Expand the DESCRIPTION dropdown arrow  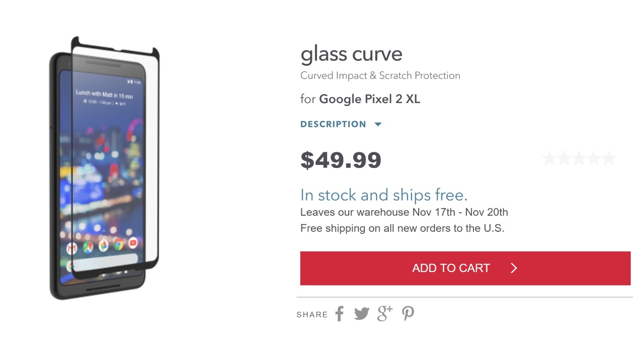pos(378,124)
